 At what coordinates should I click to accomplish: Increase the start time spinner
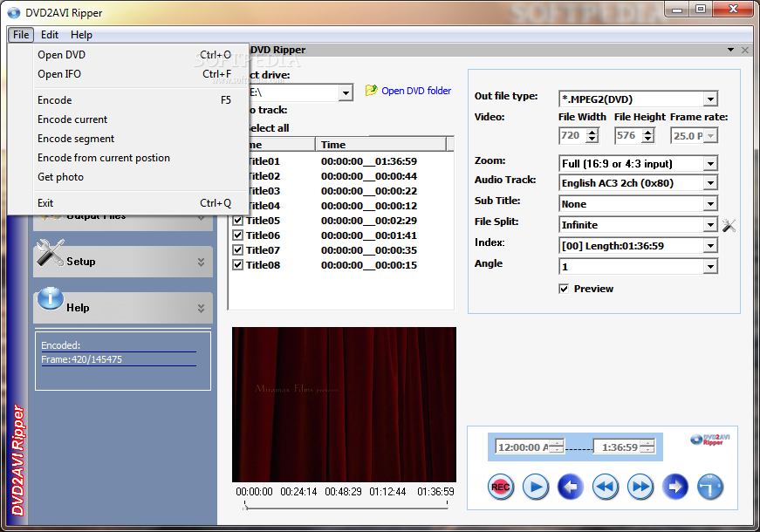(558, 443)
